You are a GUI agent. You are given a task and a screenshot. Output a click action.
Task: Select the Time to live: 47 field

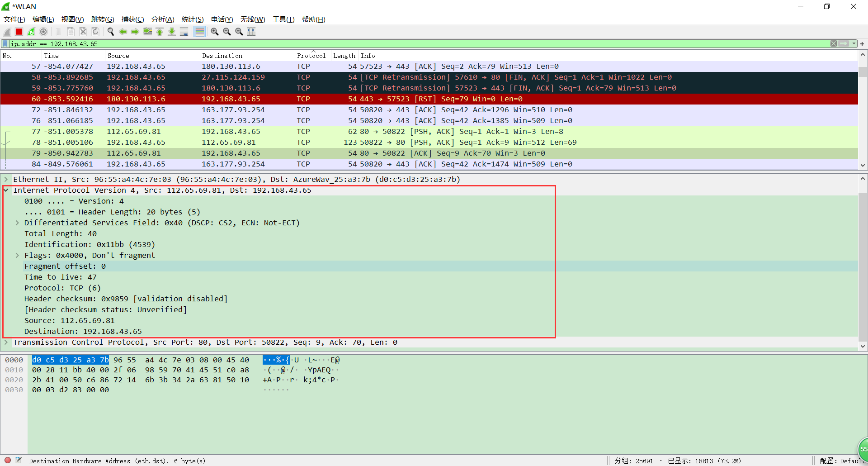61,277
